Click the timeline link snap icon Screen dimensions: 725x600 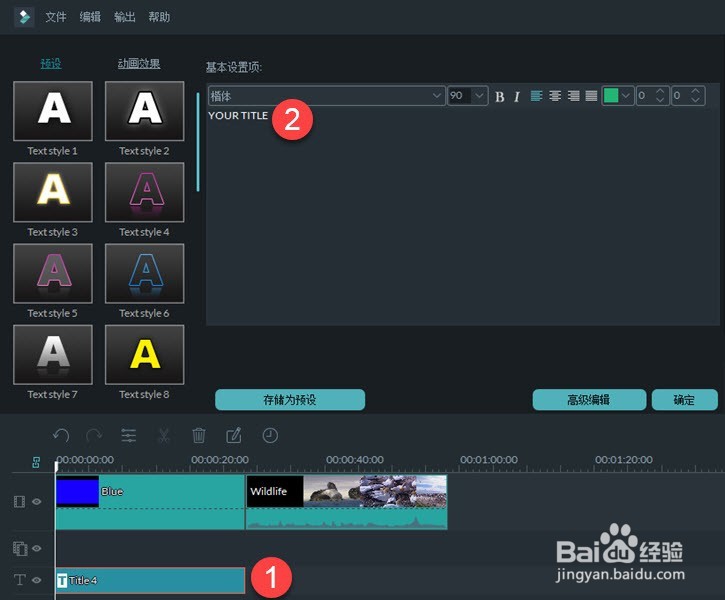(36, 462)
